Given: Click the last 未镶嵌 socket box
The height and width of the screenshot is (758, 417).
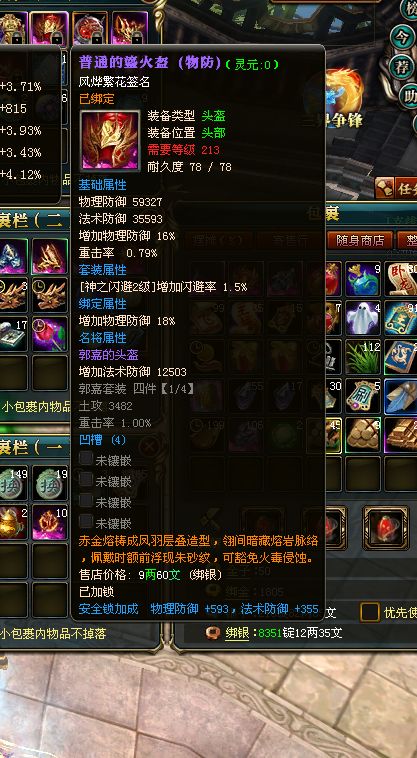Looking at the screenshot, I should click(86, 521).
